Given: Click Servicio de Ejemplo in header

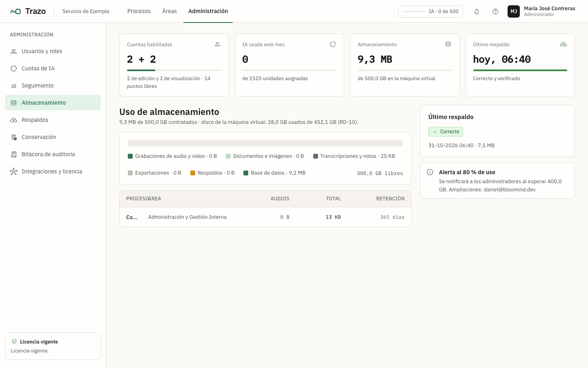Looking at the screenshot, I should (x=86, y=11).
